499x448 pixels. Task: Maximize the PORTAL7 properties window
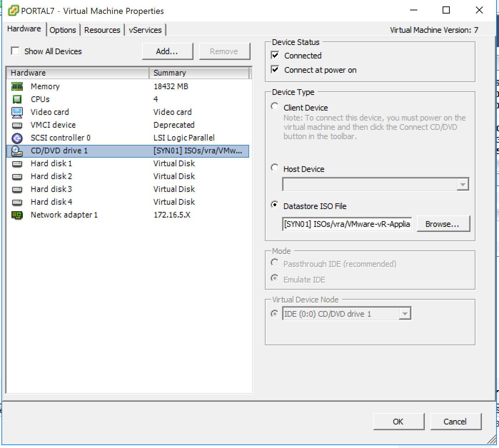(x=446, y=10)
